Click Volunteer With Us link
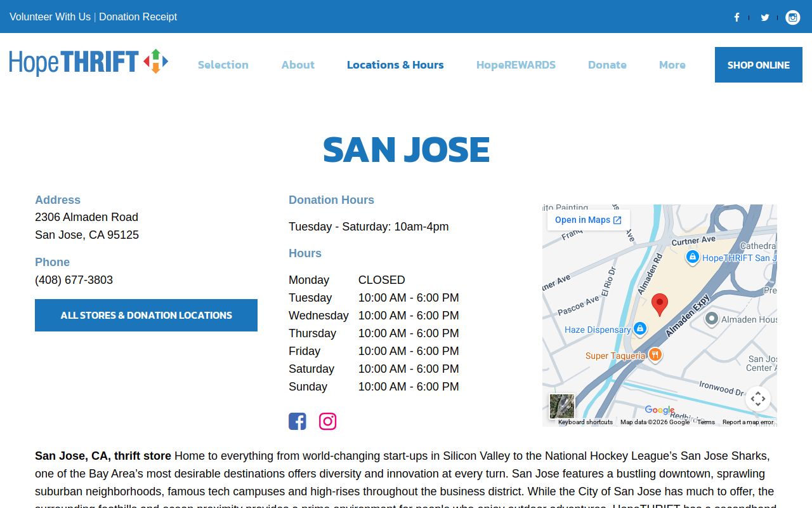Screen dimensions: 812x508 coord(50,17)
